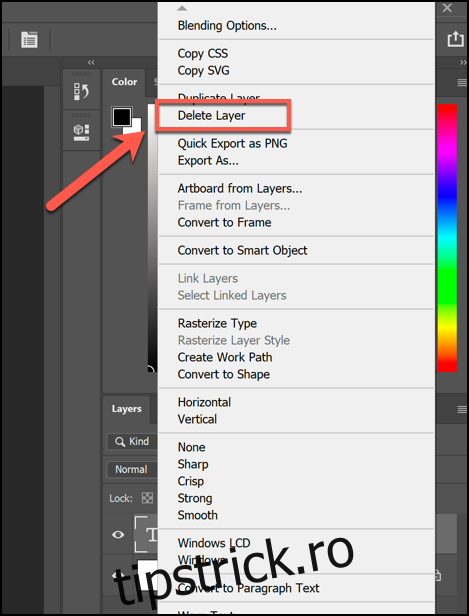Image resolution: width=469 pixels, height=616 pixels.
Task: Open the 3D/Libraries panel icon
Action: 81,132
